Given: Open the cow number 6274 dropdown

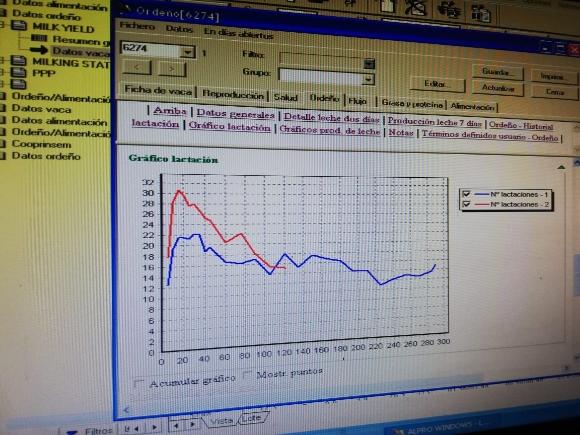Looking at the screenshot, I should coord(188,52).
